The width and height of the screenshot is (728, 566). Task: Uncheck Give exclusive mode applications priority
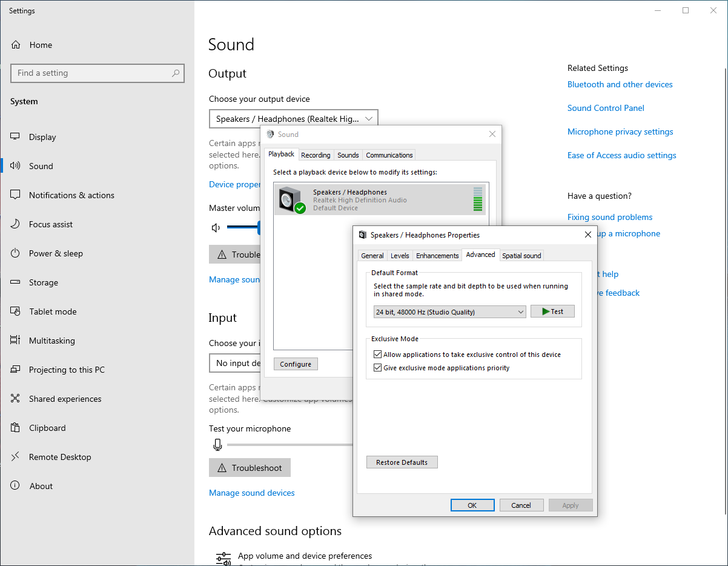coord(378,368)
